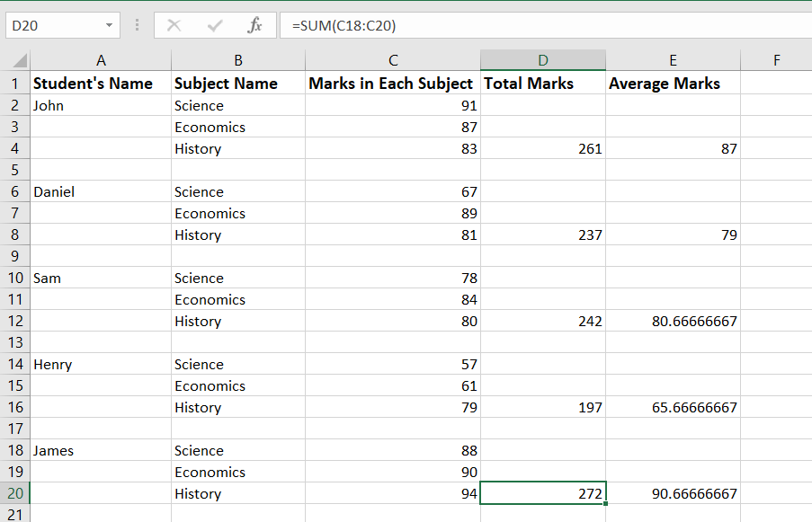Click the Total Marks header cell

(x=542, y=84)
